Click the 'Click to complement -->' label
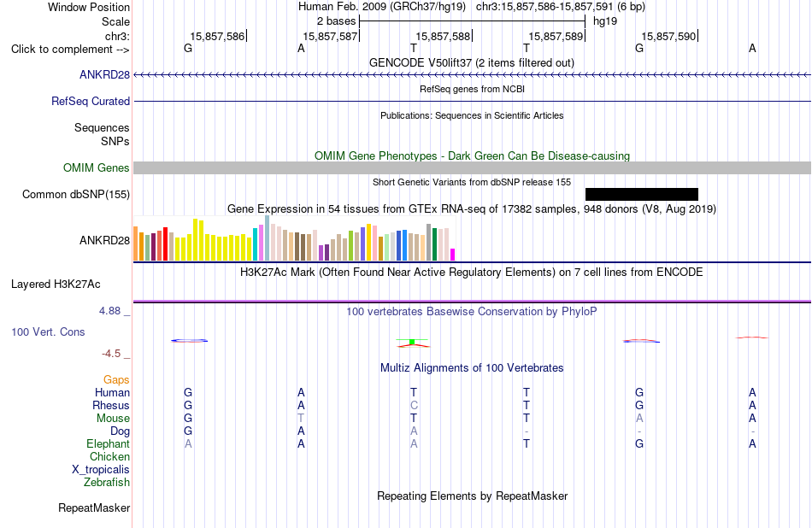 pyautogui.click(x=70, y=50)
